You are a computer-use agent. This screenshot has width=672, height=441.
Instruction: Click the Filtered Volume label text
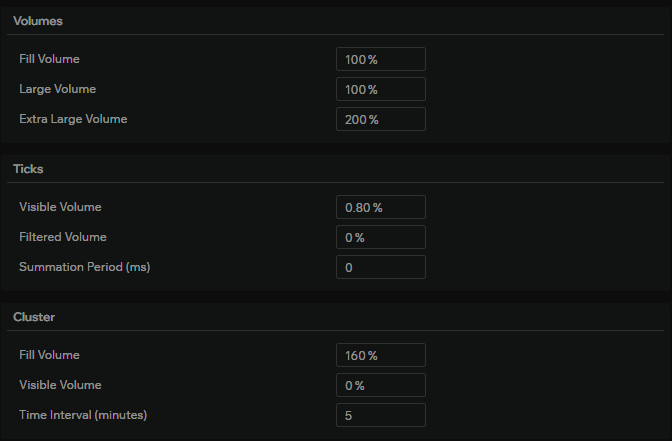(x=63, y=237)
